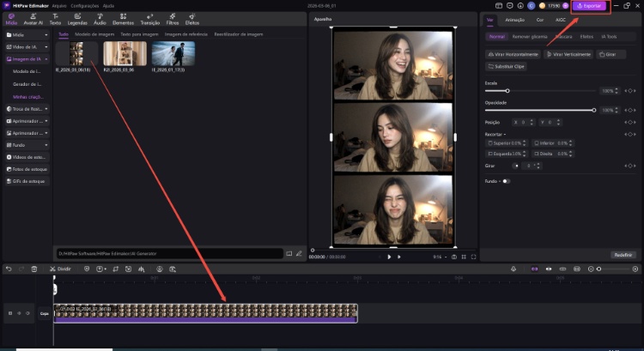
Task: Click the snapshot icon under preview
Action: click(x=454, y=257)
